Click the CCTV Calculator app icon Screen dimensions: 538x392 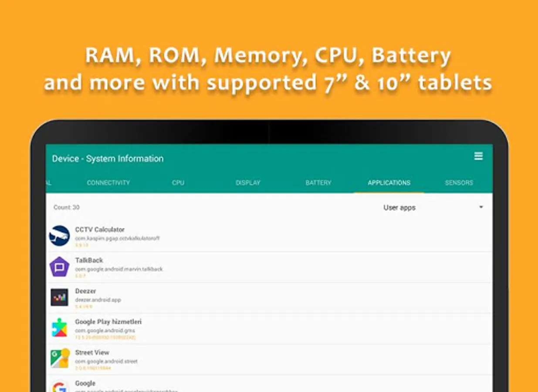[59, 236]
